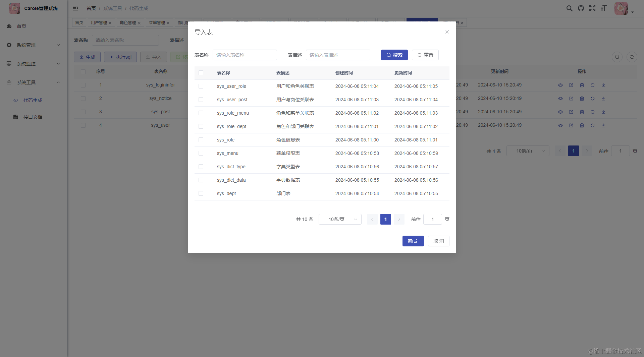644x357 pixels.
Task: Check the sys_user_role row checkbox
Action: pyautogui.click(x=201, y=86)
